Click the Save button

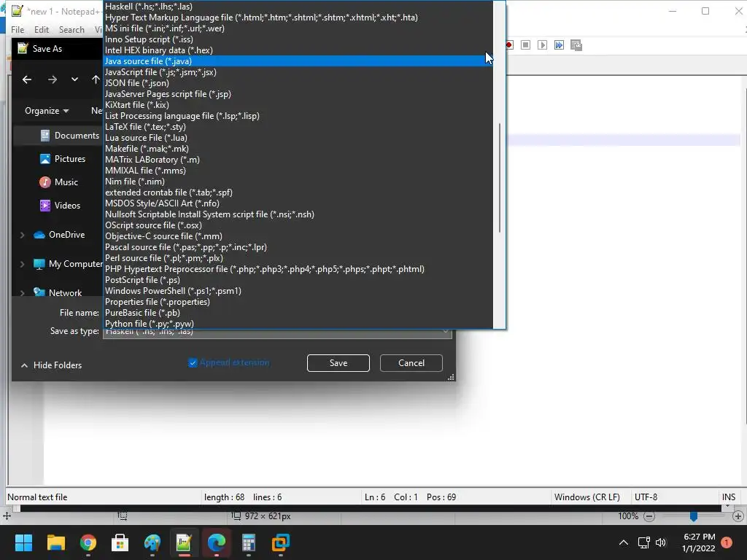338,363
